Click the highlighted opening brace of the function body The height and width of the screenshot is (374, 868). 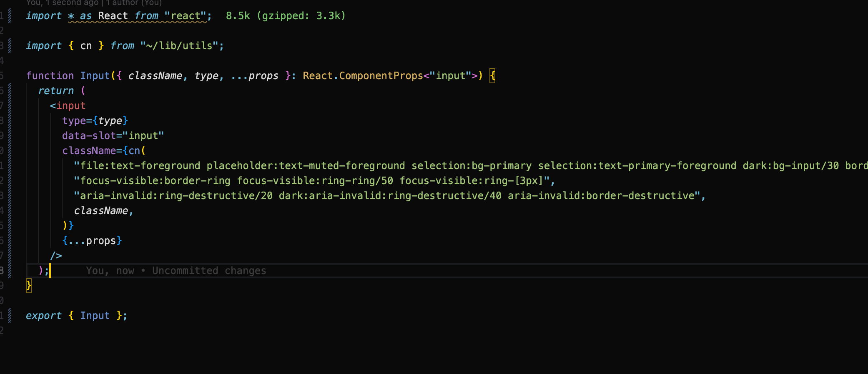(492, 76)
